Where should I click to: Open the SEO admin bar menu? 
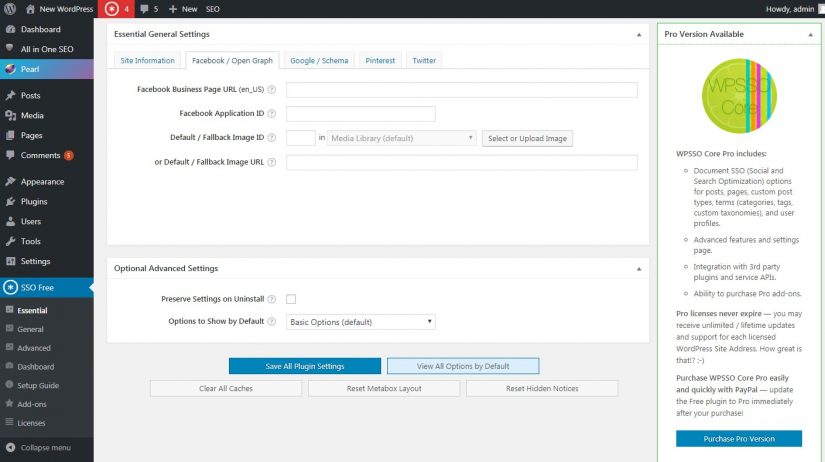tap(213, 9)
